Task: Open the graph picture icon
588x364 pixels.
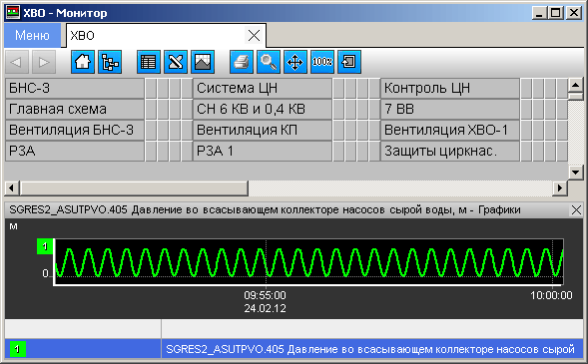Action: [x=203, y=62]
